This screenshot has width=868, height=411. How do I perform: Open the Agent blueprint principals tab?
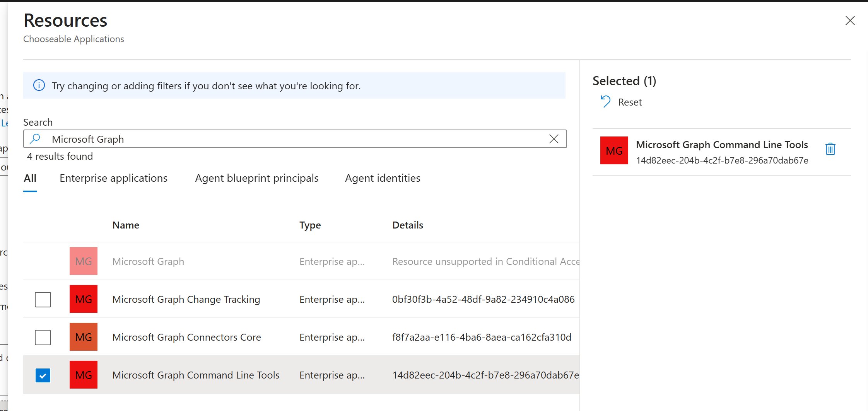(x=257, y=178)
